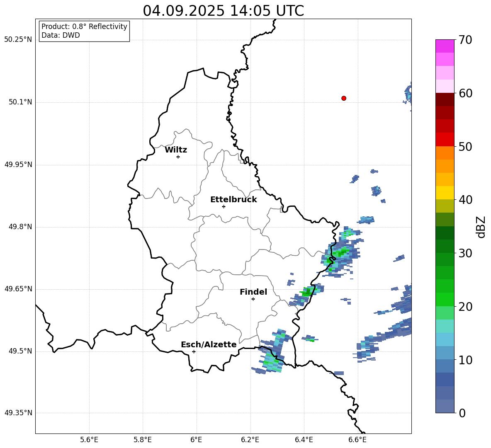The image size is (491, 448).
Task: Click the Ettelbruck station cross marker
Action: [224, 206]
